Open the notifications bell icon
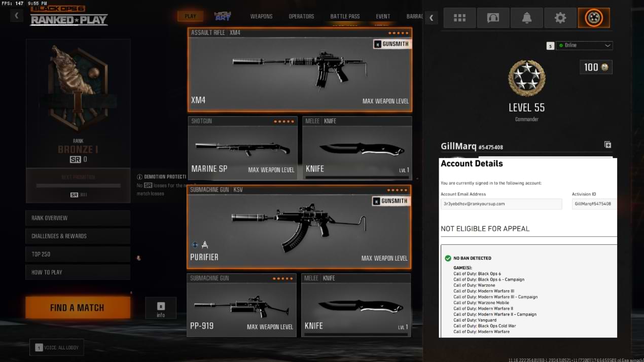This screenshot has width=644, height=362. pos(526,18)
